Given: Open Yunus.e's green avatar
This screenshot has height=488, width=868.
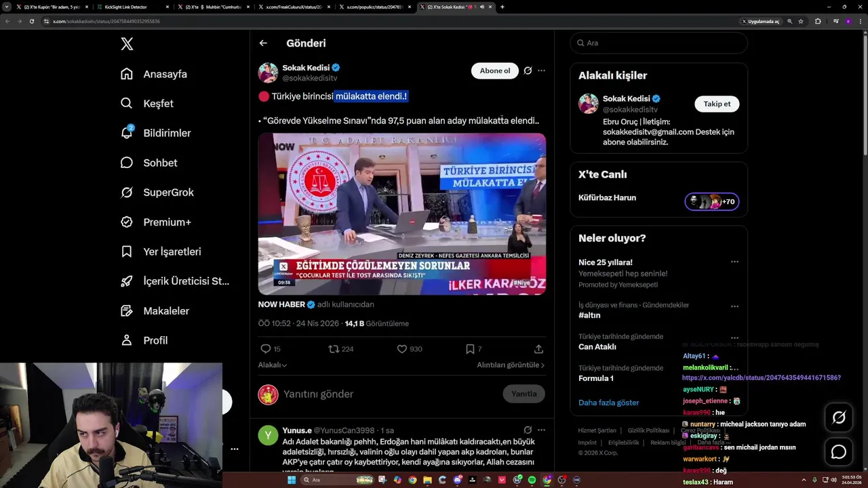Looking at the screenshot, I should (x=268, y=434).
